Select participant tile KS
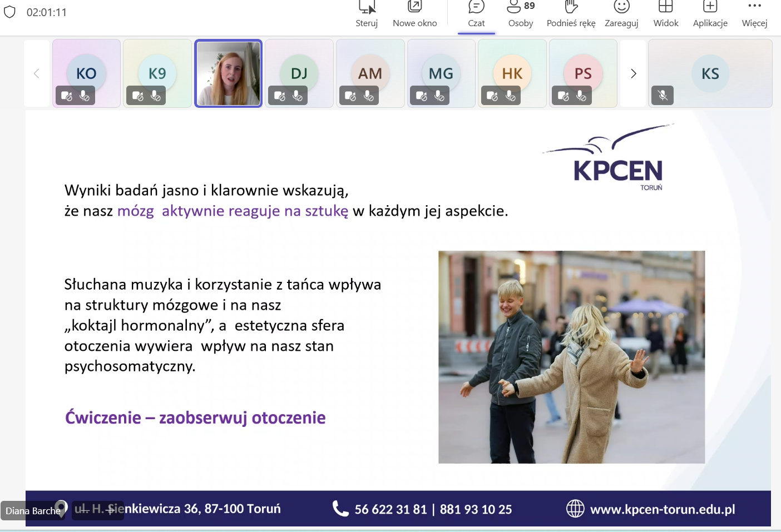The height and width of the screenshot is (532, 781). 710,73
